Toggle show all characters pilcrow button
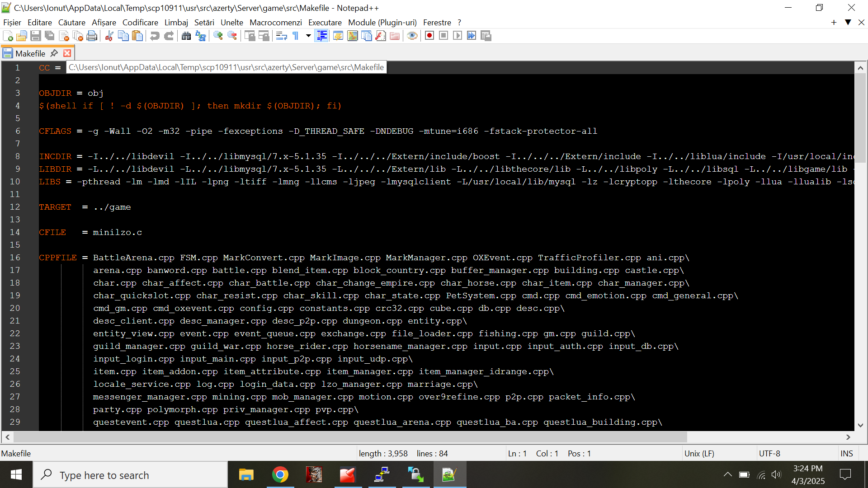Viewport: 868px width, 488px height. [296, 36]
